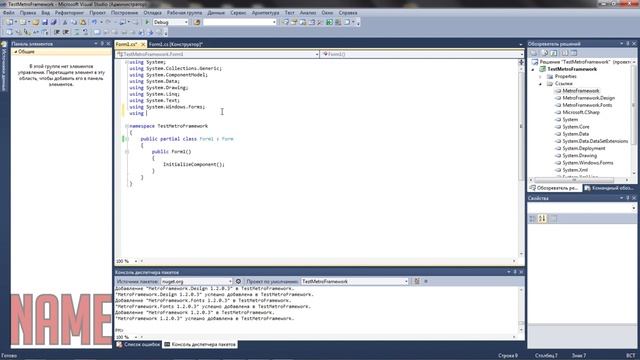Click the Refresh icon in Solution Explorer toolbar
The height and width of the screenshot is (360, 640).
(x=554, y=53)
